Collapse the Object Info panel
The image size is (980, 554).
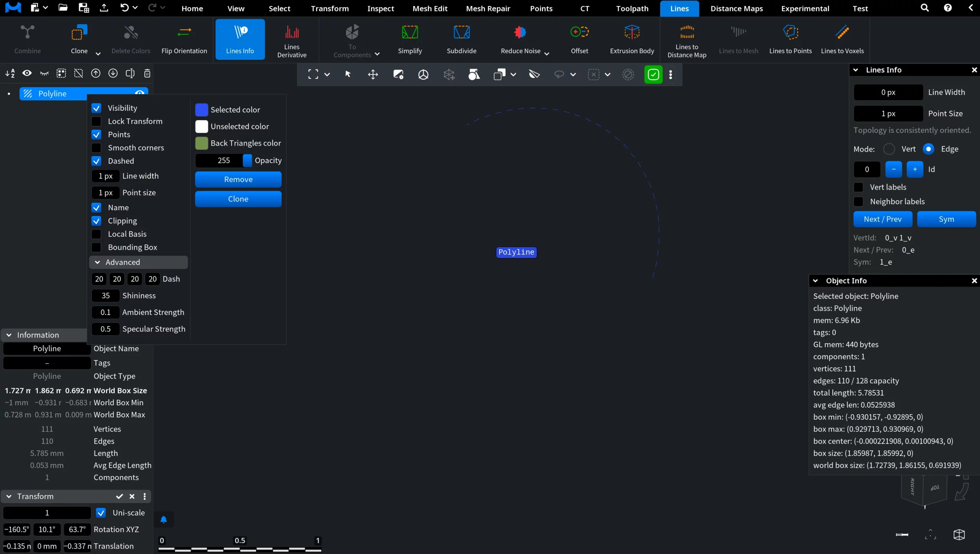[815, 281]
